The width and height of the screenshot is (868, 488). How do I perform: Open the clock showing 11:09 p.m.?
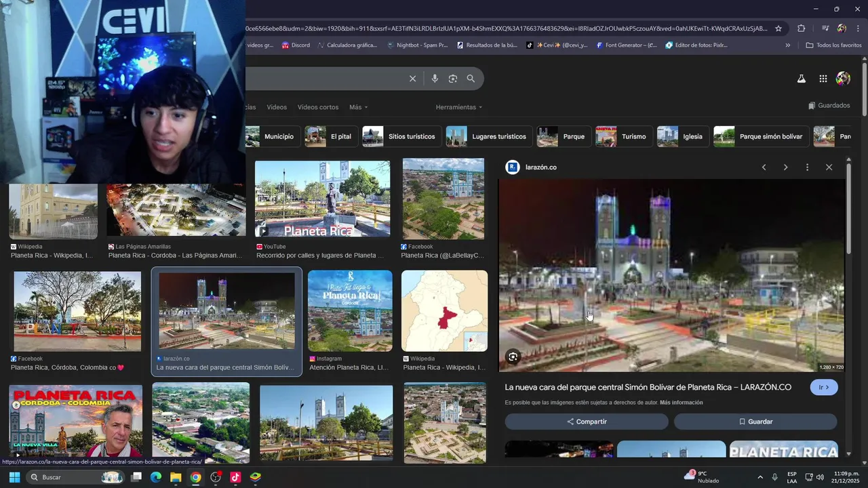tap(847, 477)
